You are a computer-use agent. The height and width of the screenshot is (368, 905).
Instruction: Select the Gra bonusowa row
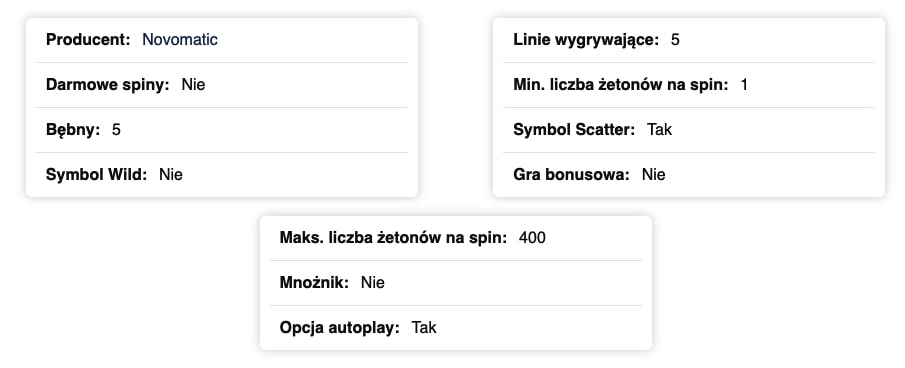689,175
